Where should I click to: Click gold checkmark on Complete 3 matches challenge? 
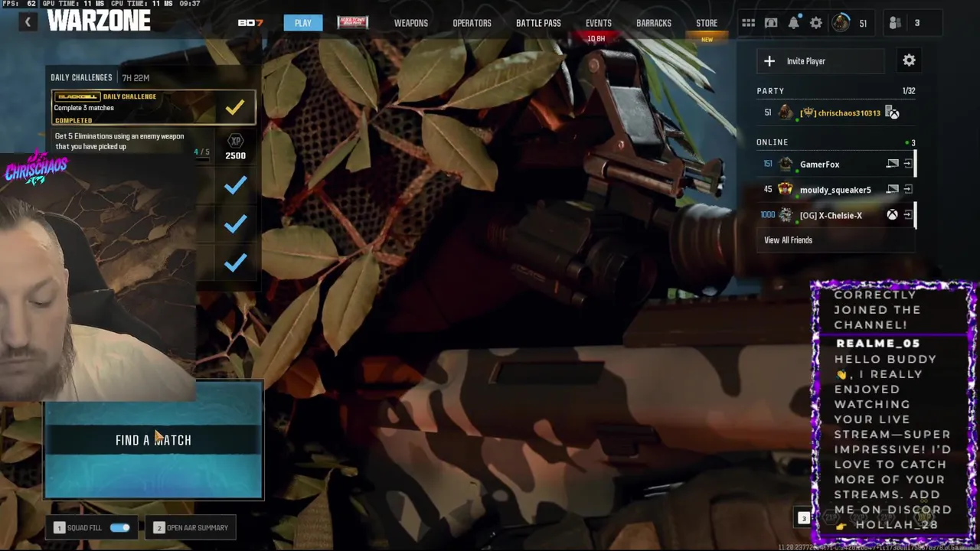click(235, 108)
